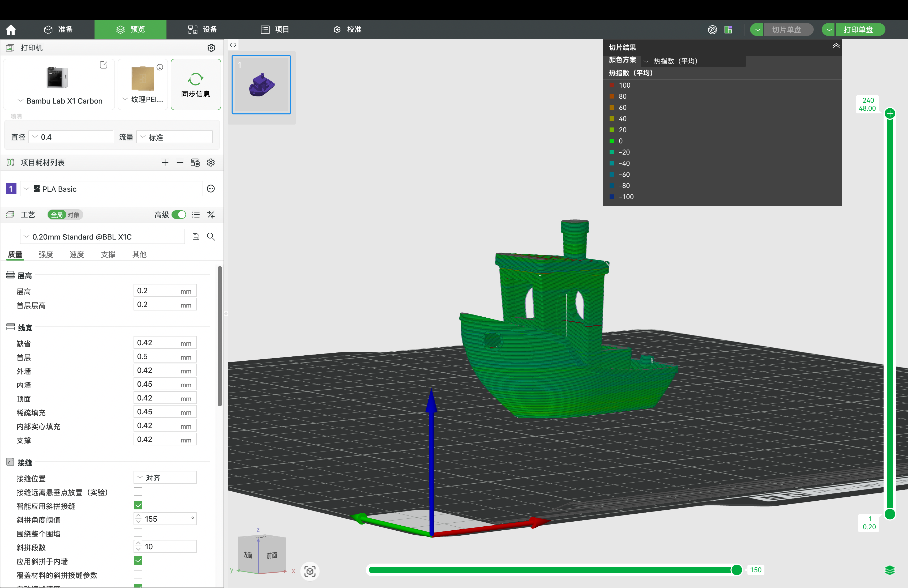Enable 围绕整个围墙 checkbox
This screenshot has height=588, width=908.
coord(138,533)
